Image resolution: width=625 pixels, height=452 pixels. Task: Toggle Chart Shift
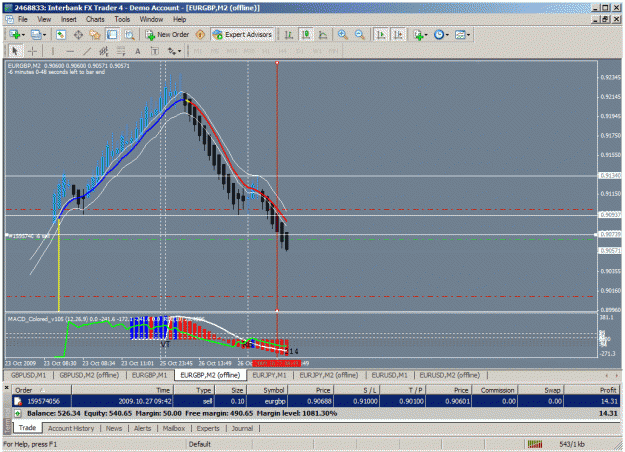point(398,35)
